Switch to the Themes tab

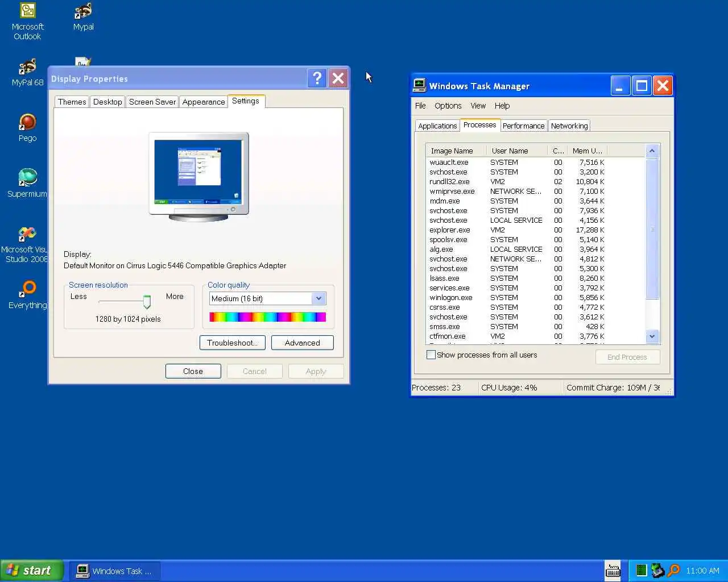(x=72, y=102)
